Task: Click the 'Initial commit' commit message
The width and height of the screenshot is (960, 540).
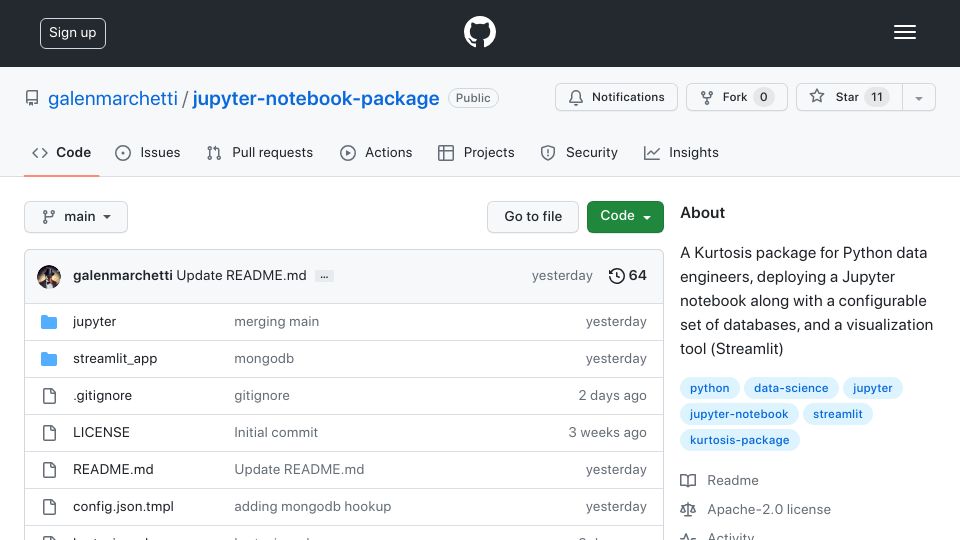Action: [x=276, y=432]
